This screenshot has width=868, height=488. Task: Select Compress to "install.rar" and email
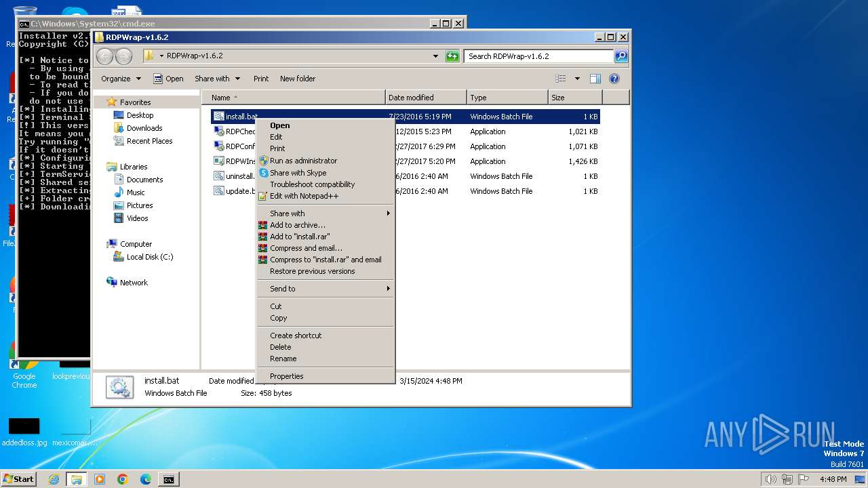(325, 260)
